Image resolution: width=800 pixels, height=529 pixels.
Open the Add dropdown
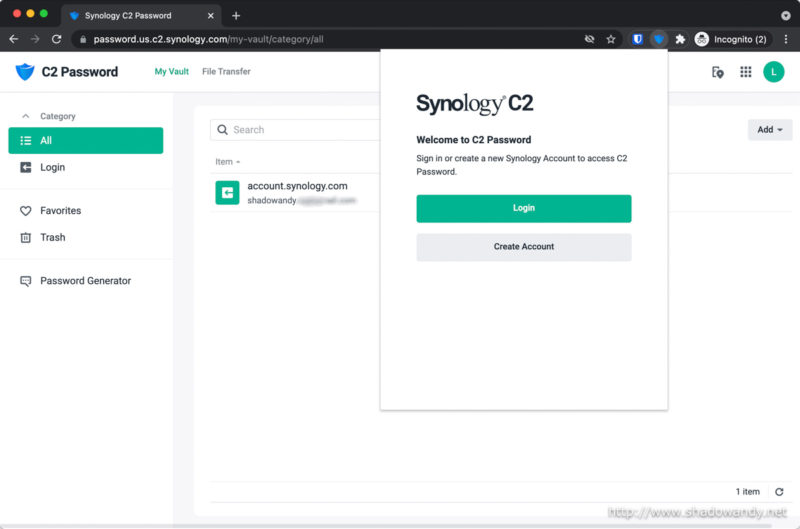pyautogui.click(x=770, y=130)
